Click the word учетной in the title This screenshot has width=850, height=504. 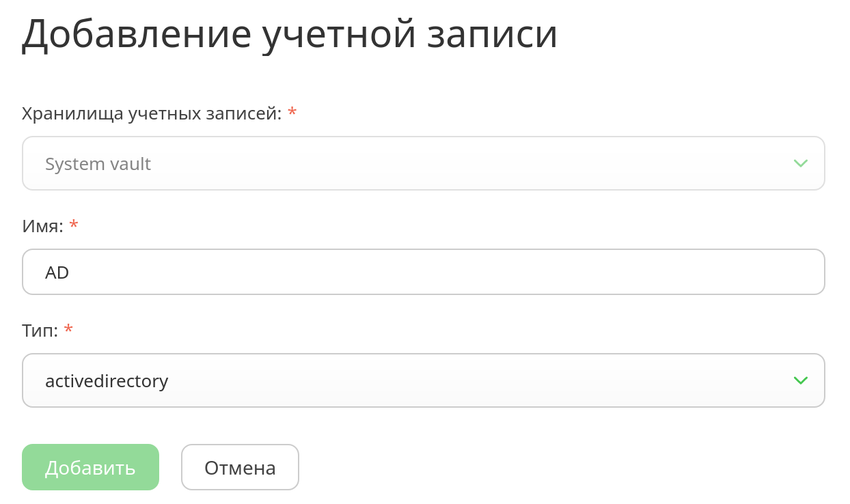pos(340,34)
